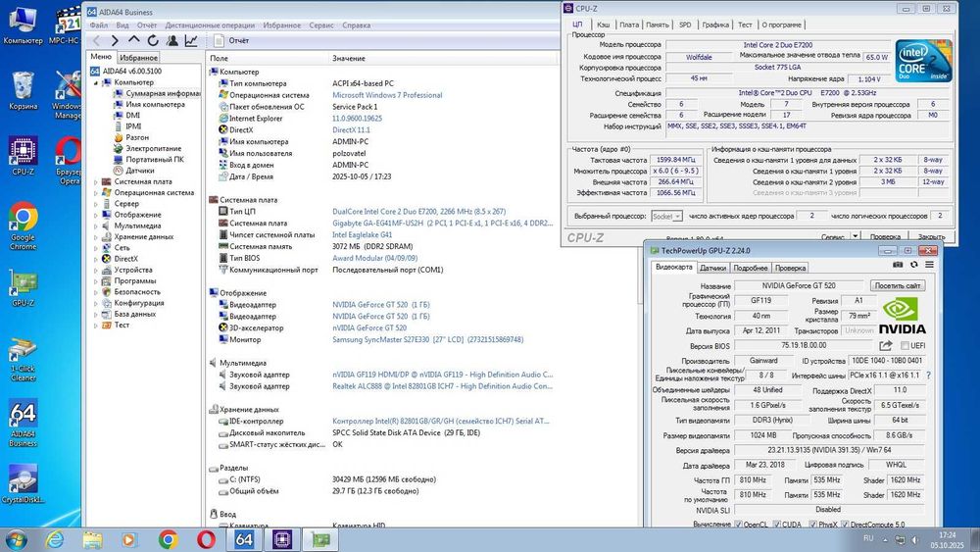Open AIDA64 user manage icon
The width and height of the screenshot is (980, 552).
tap(171, 40)
